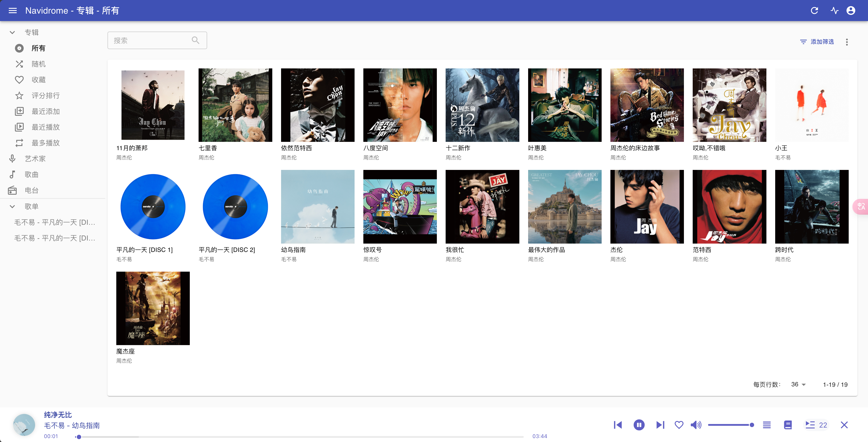The width and height of the screenshot is (868, 442).
Task: Focus the 搜索 search field
Action: click(157, 40)
